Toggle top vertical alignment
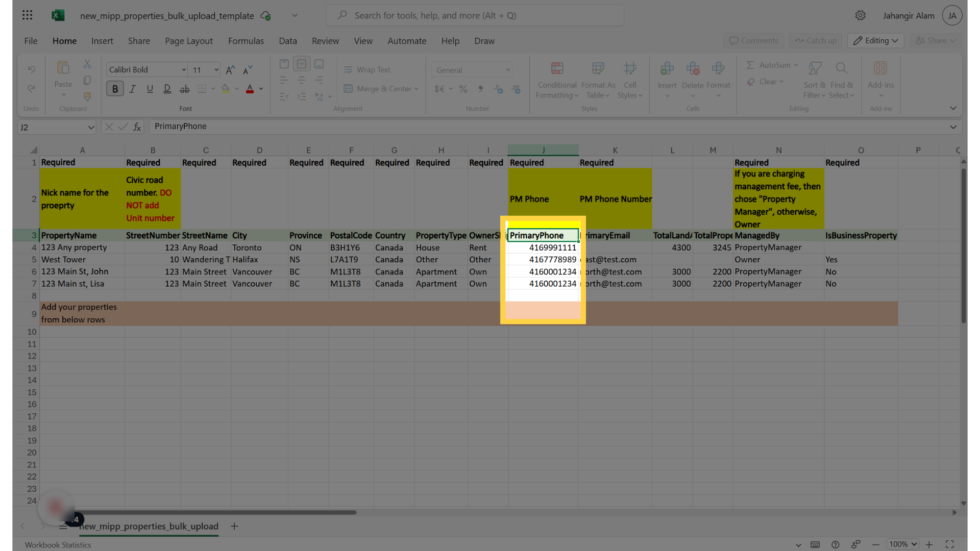Image resolution: width=980 pixels, height=551 pixels. click(x=284, y=64)
